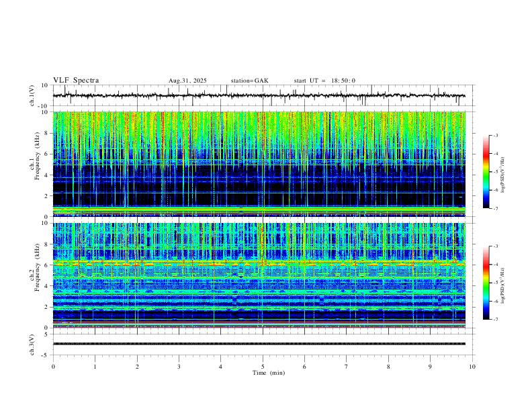Click the ch.1(V) waveform axis label

click(x=32, y=95)
